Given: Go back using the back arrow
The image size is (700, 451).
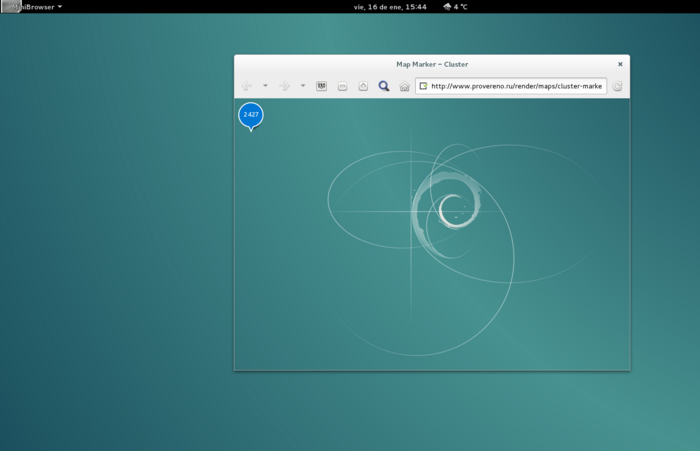Looking at the screenshot, I should pyautogui.click(x=247, y=86).
